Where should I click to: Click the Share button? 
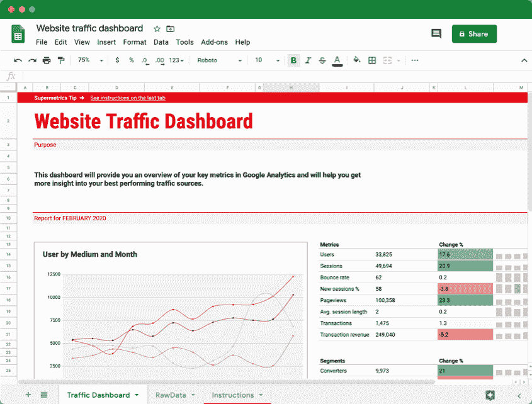pyautogui.click(x=474, y=33)
